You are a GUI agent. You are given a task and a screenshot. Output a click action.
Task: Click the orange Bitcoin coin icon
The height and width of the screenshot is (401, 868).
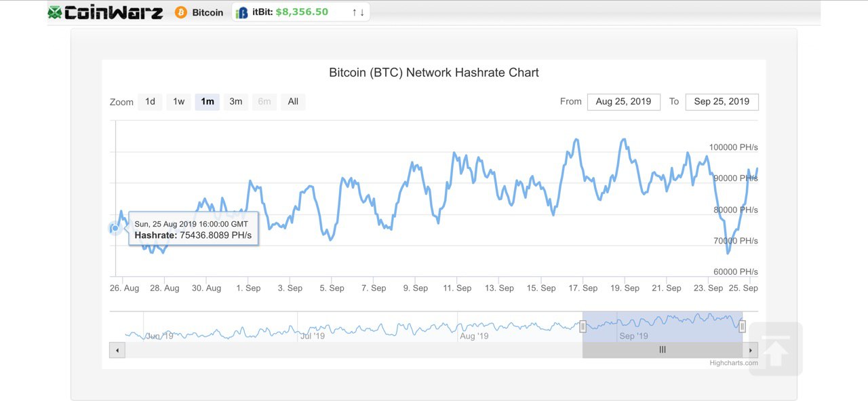[x=181, y=12]
